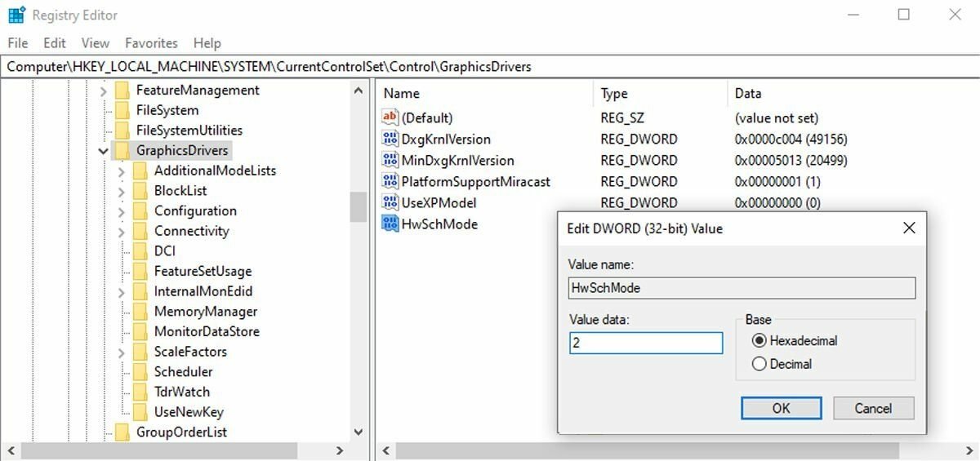Cancel the Edit DWORD dialog
This screenshot has height=461, width=980.
[873, 408]
